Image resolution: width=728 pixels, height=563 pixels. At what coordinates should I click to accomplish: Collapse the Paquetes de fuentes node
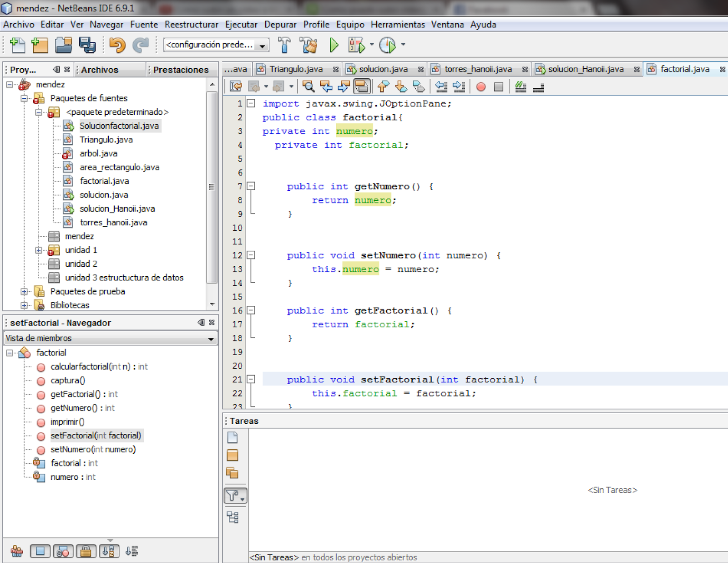(24, 98)
